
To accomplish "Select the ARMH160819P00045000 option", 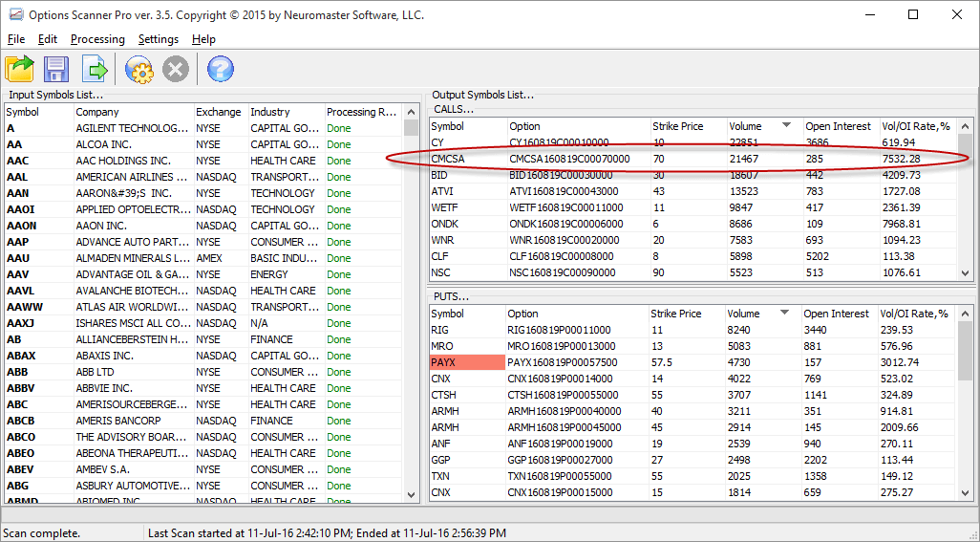I will [565, 427].
